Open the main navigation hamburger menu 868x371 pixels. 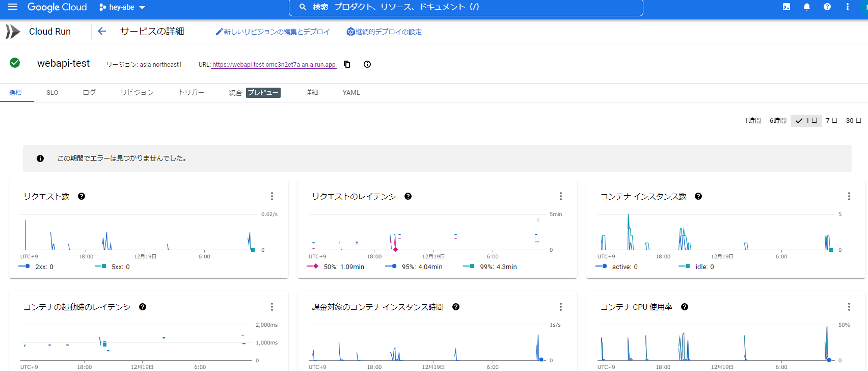tap(13, 7)
